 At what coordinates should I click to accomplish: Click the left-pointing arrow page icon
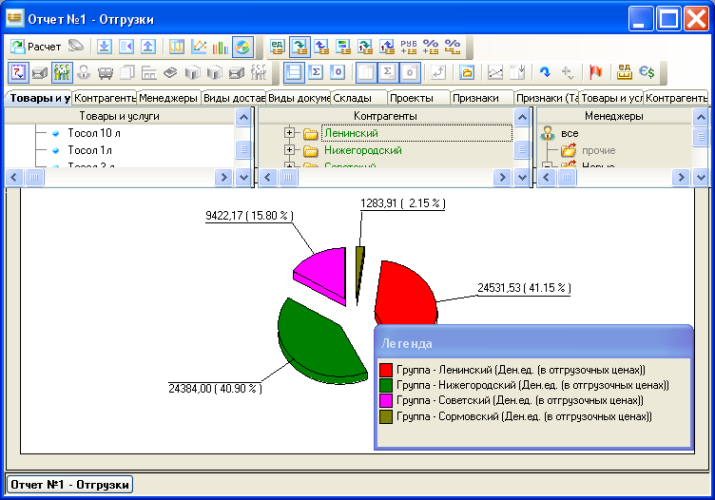126,46
